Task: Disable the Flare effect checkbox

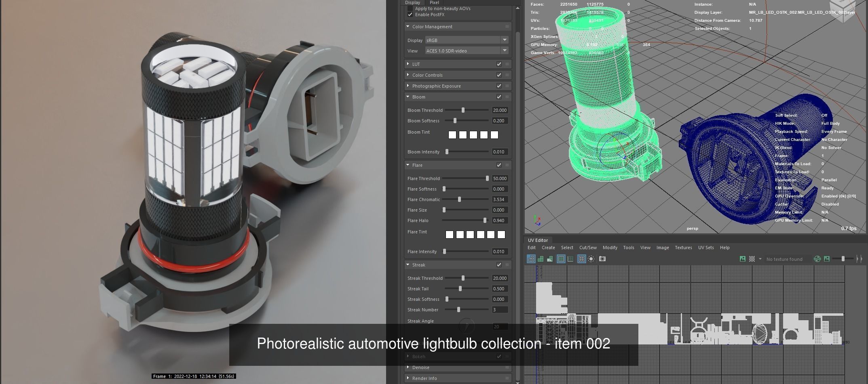Action: pyautogui.click(x=499, y=165)
